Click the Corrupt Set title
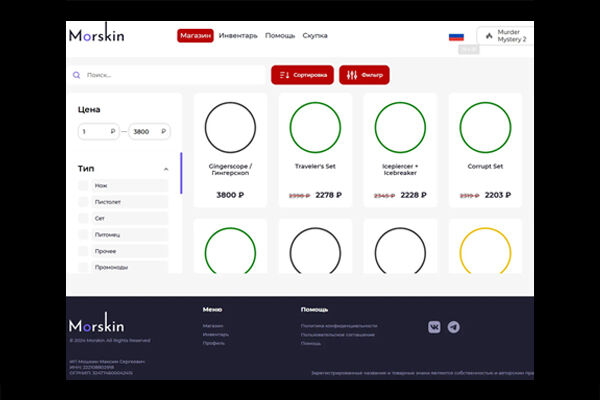The image size is (600, 400). point(485,166)
